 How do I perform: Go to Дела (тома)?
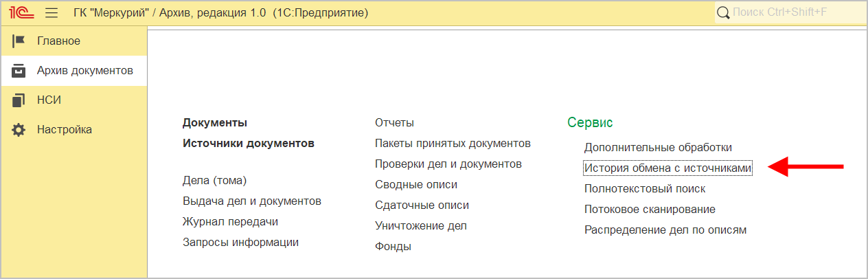tap(214, 181)
